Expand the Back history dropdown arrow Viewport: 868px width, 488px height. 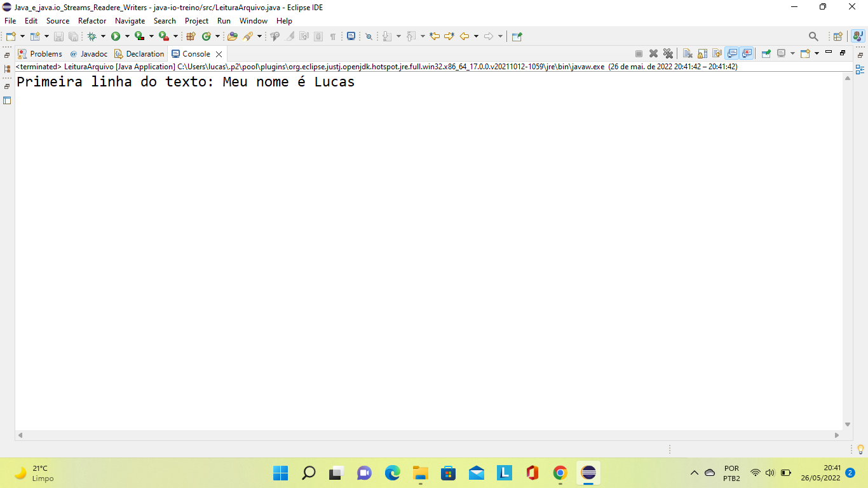476,36
